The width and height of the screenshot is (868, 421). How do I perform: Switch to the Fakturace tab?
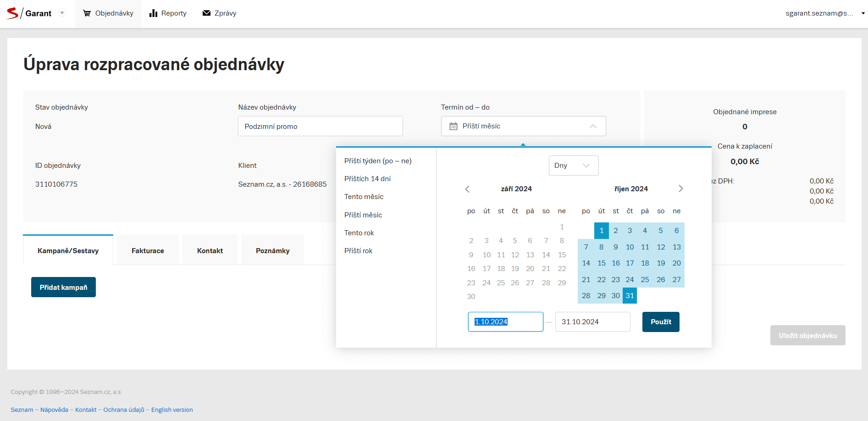tap(148, 251)
